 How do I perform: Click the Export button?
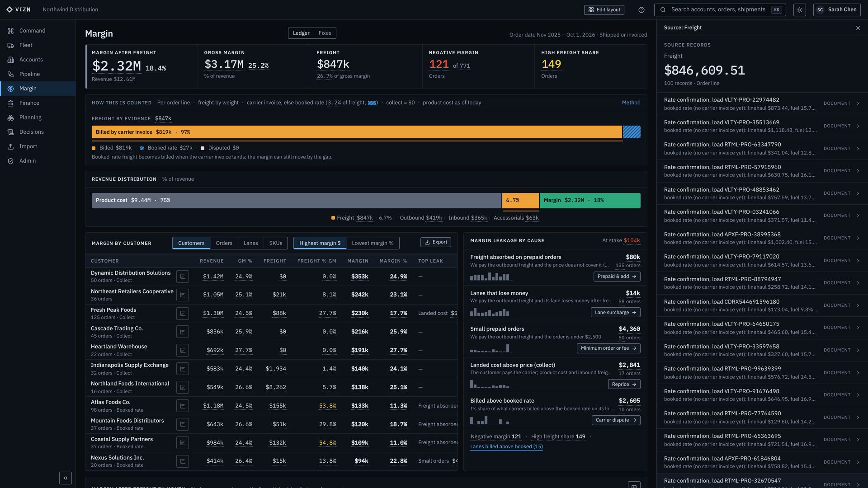[x=436, y=242]
